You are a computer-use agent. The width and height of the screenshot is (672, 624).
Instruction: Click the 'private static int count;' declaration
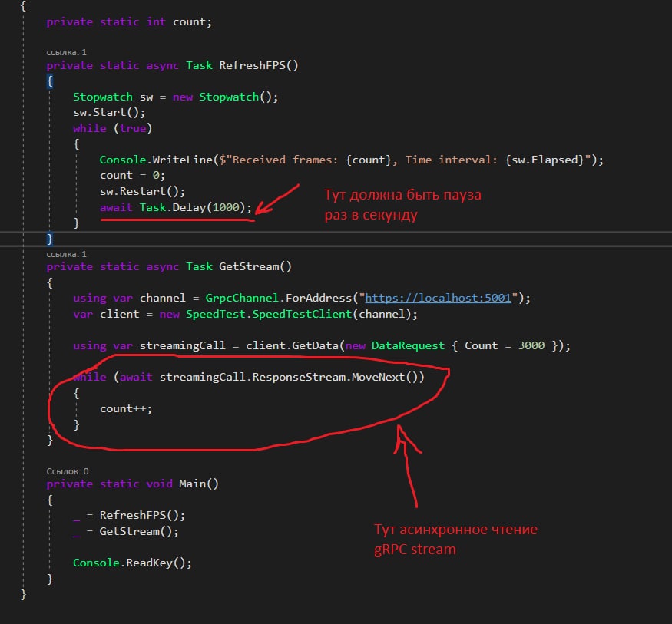[129, 21]
